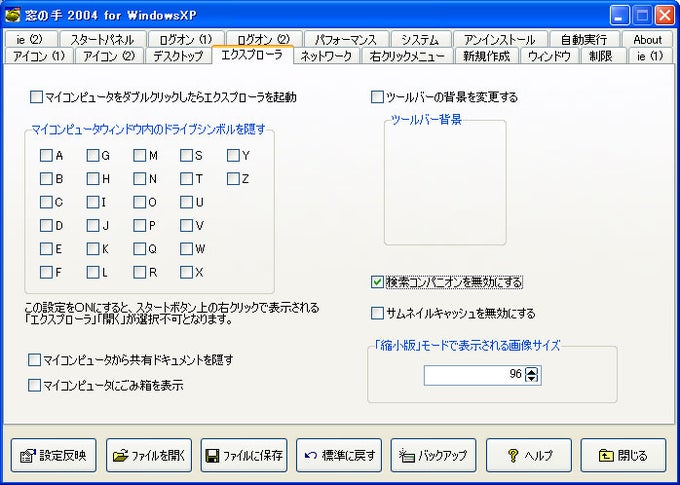
Task: Tick the drive Y checkbox
Action: click(233, 155)
